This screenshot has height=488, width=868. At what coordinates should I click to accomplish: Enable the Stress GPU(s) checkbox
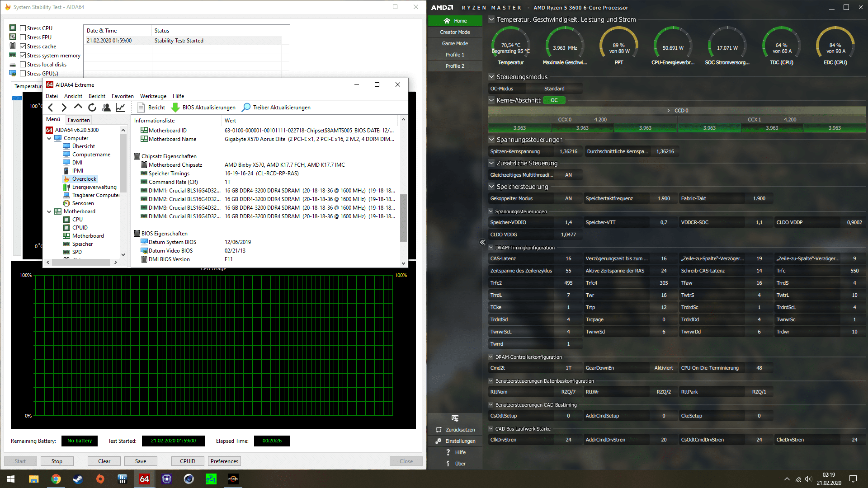(23, 74)
